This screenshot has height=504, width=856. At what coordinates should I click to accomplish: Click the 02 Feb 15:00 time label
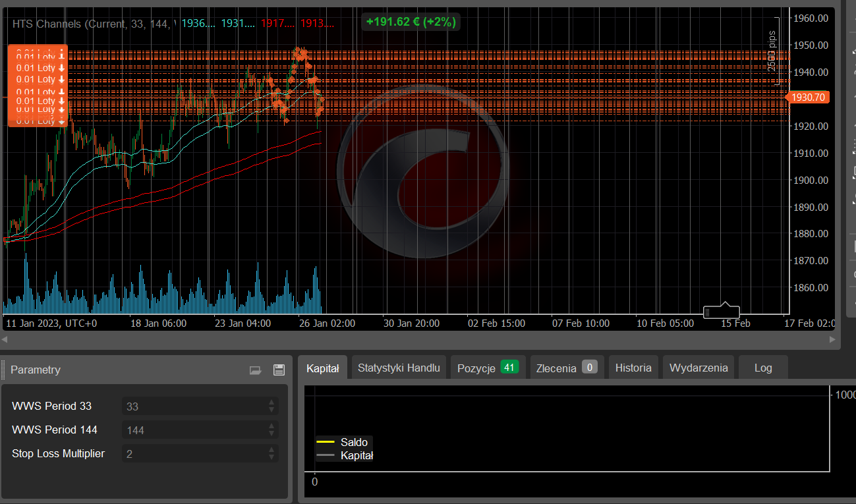coord(497,323)
